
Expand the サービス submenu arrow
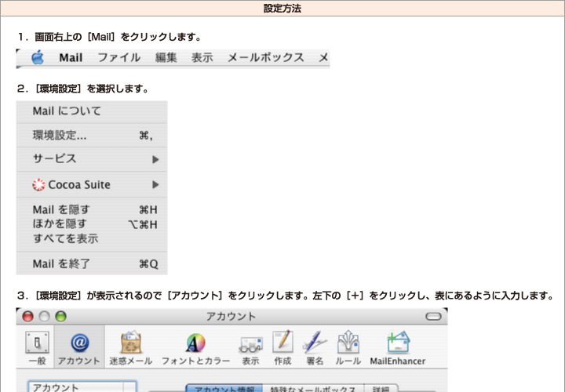pos(155,159)
